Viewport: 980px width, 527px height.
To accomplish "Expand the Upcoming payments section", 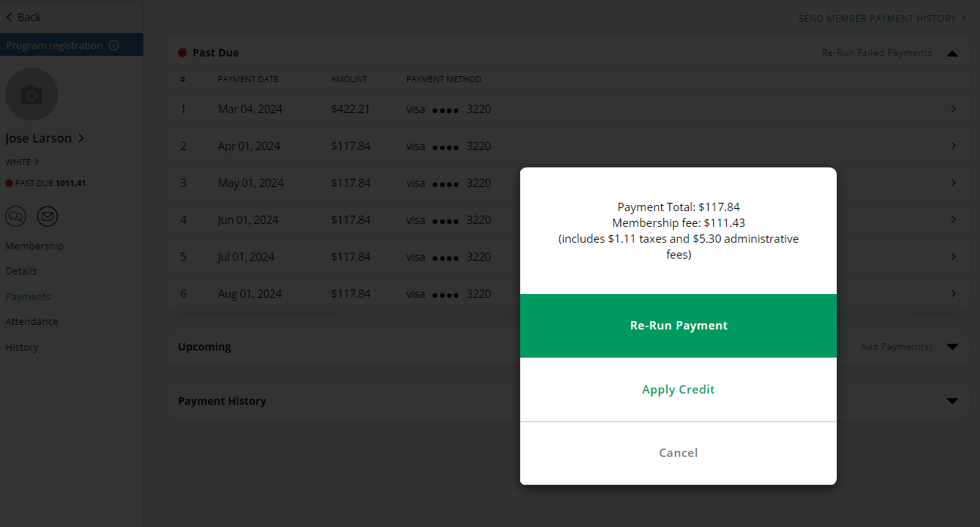I will pyautogui.click(x=952, y=347).
